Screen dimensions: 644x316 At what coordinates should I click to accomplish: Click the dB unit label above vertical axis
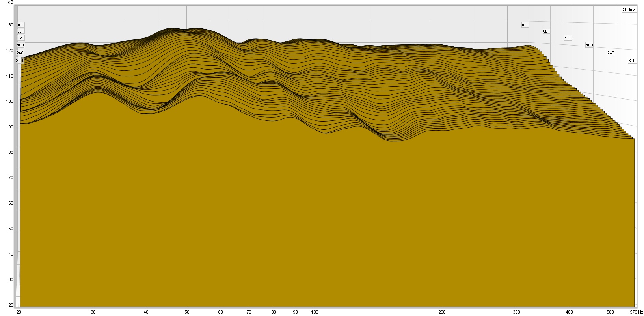tap(11, 2)
